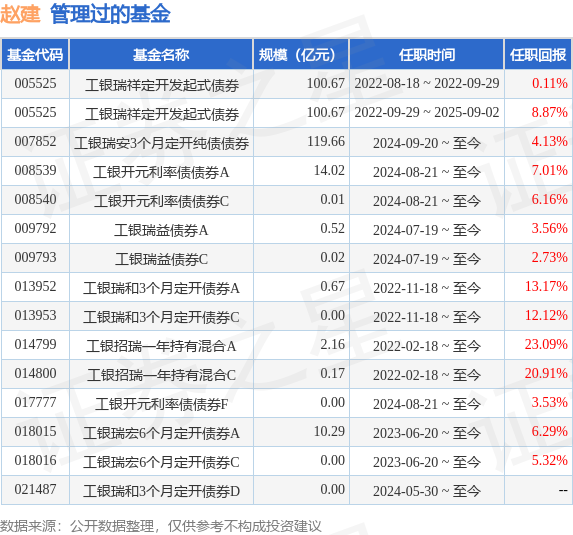Viewport: 573px width, 535px height.
Task: Click the 规模（亿元） column header
Action: [301, 55]
